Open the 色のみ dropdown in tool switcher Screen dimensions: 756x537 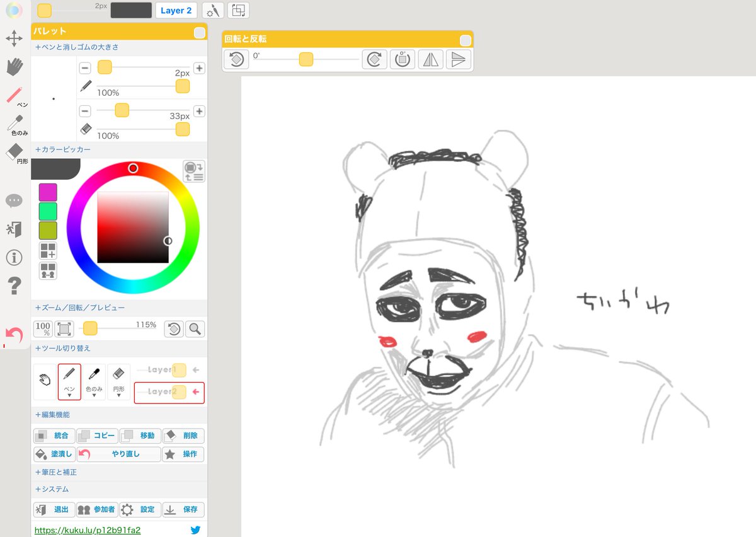[x=94, y=381]
